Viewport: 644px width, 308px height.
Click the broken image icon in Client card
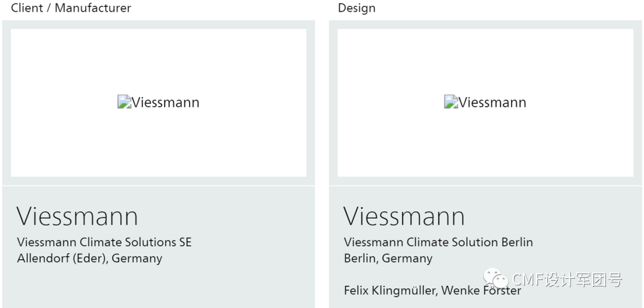123,102
